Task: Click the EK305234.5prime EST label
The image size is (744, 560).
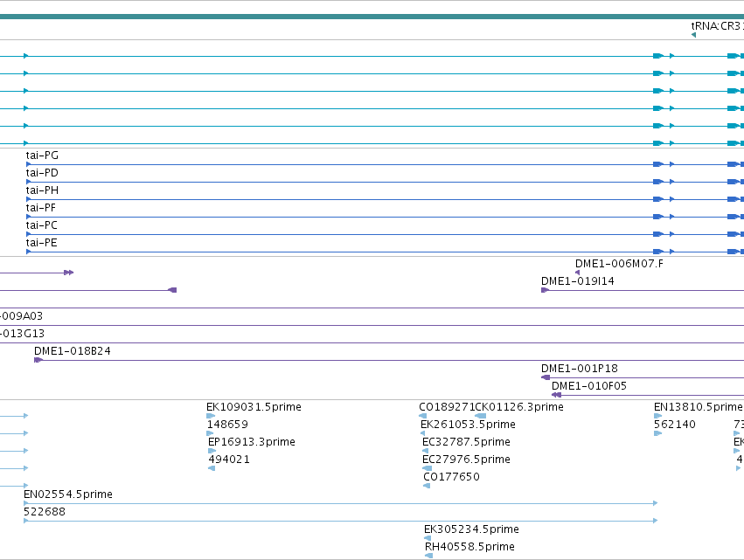Action: (471, 529)
